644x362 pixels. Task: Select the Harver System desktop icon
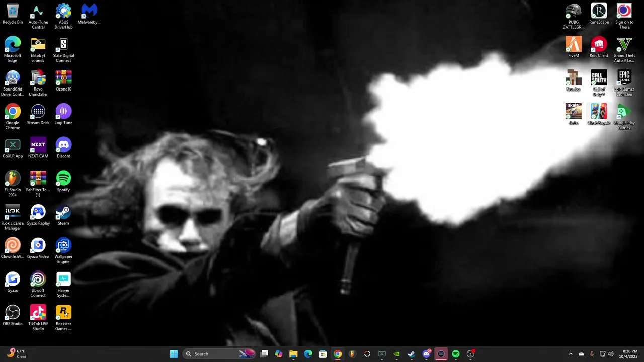(63, 285)
